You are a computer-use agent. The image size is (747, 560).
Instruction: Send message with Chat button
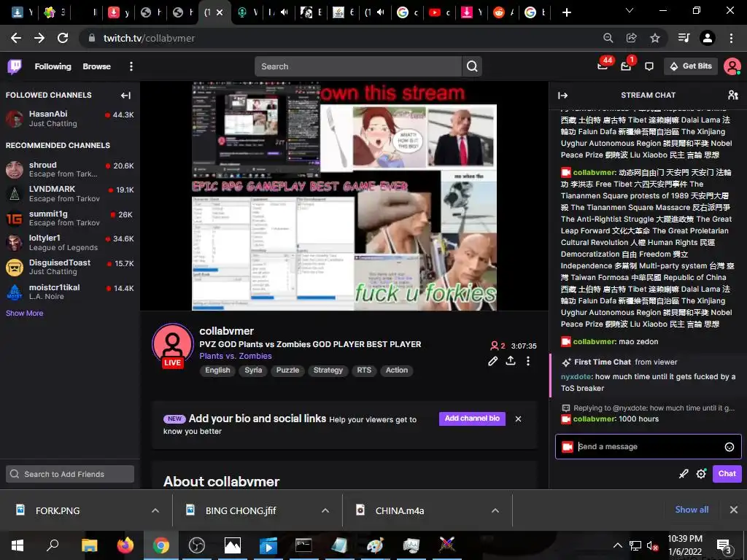(x=727, y=474)
